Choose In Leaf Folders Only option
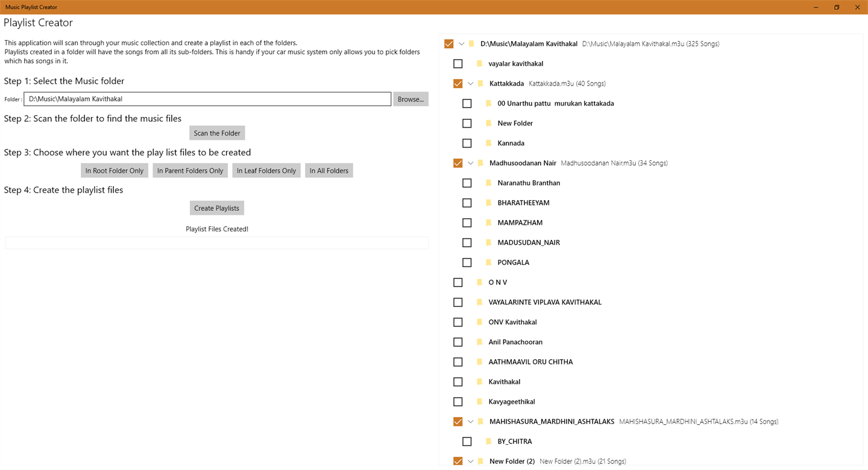This screenshot has width=868, height=470. coord(266,171)
